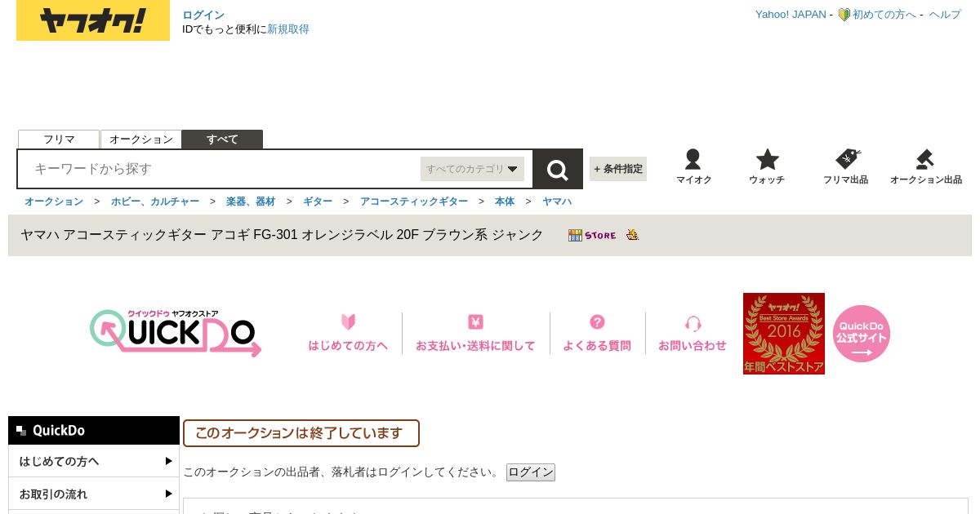Viewport: 980px width, 514px height.
Task: Click the ログイン button beside seller notice
Action: pos(531,472)
